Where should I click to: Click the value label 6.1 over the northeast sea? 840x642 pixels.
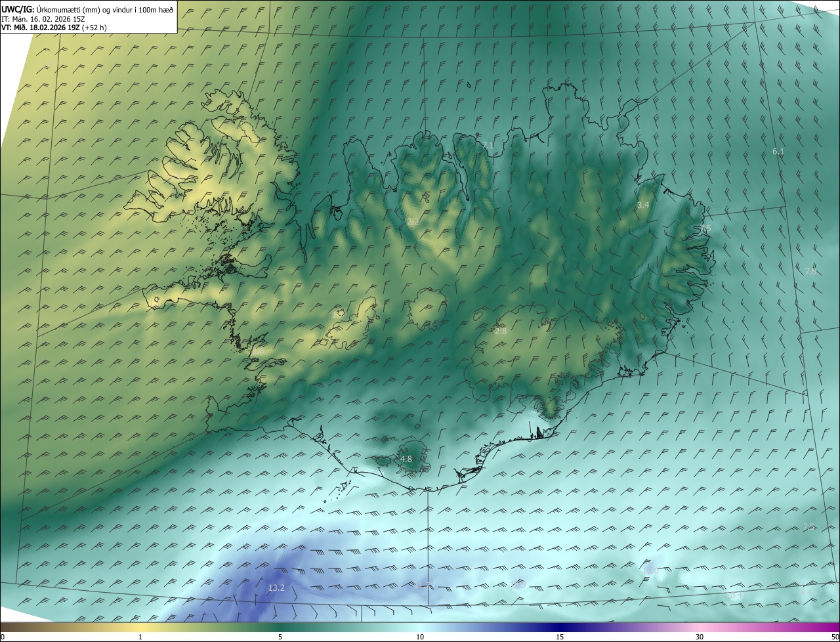(778, 151)
